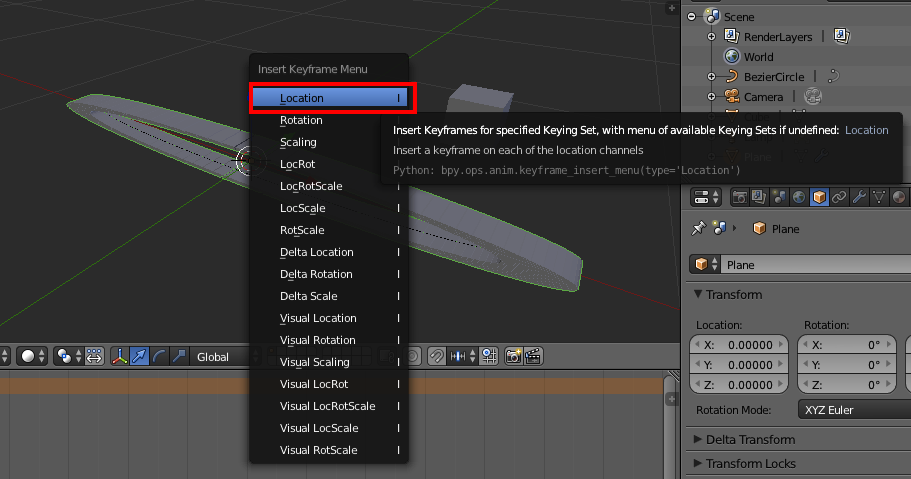Viewport: 911px width, 479px height.
Task: Open the World properties tab
Action: click(799, 197)
